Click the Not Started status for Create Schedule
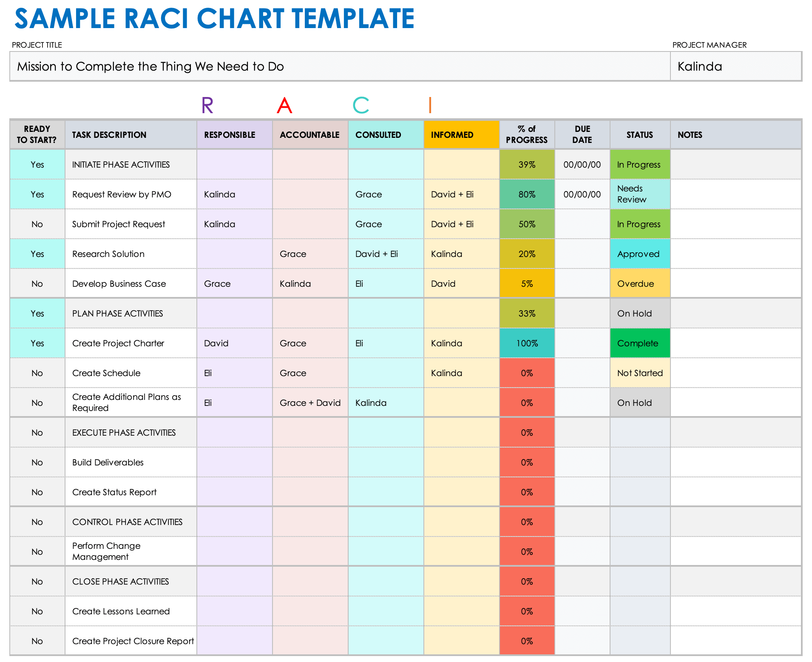The width and height of the screenshot is (812, 662). [639, 373]
